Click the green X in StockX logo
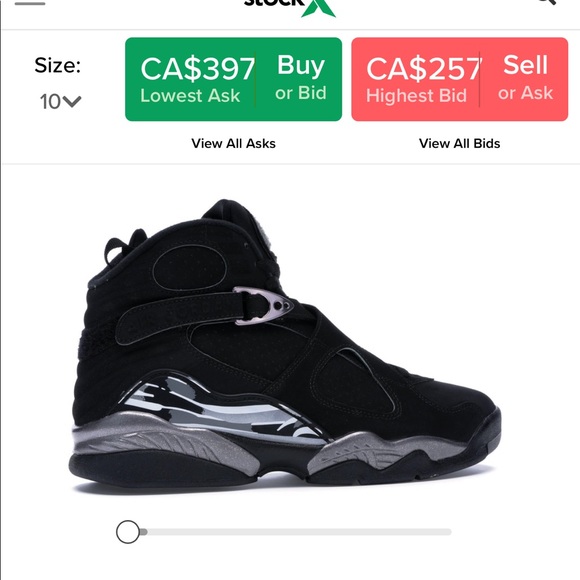580x580 pixels. pyautogui.click(x=319, y=8)
